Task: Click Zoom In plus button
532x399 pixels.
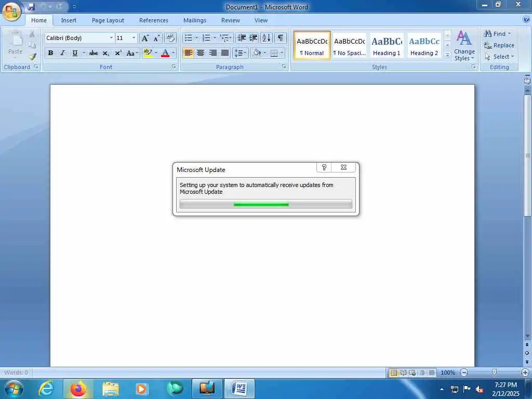Action: pyautogui.click(x=525, y=373)
